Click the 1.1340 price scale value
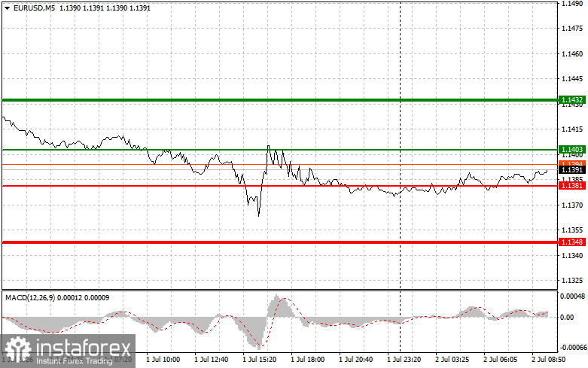This screenshot has height=368, width=588. pos(572,256)
